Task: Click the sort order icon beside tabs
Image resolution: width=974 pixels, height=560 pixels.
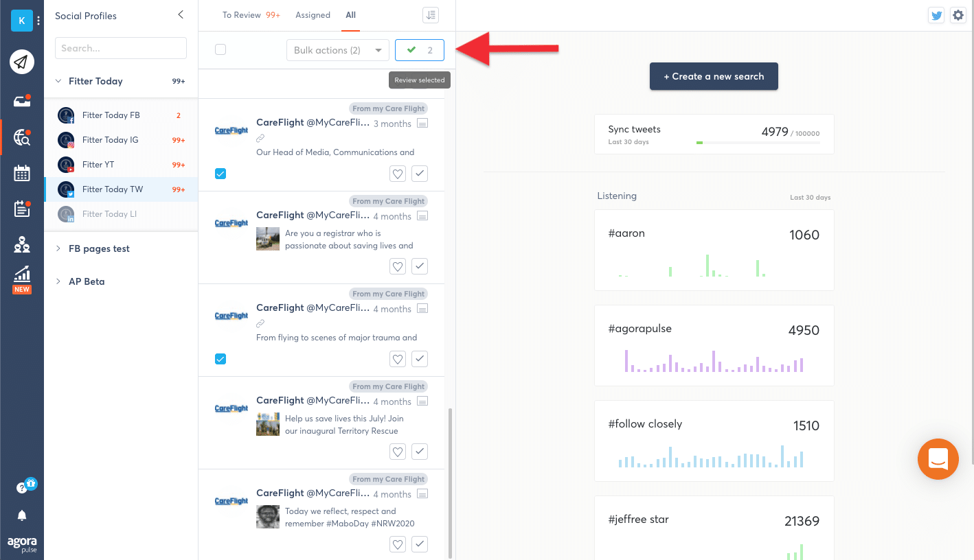Action: pyautogui.click(x=430, y=15)
